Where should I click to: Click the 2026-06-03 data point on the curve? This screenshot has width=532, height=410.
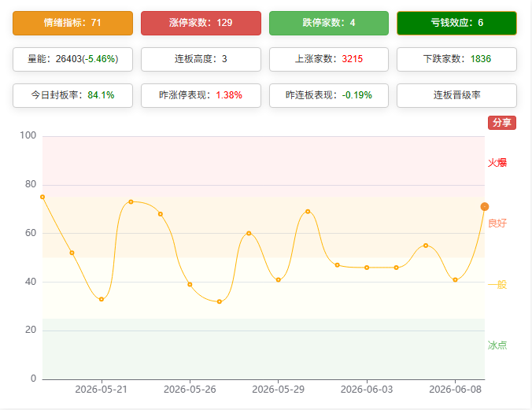pos(367,268)
